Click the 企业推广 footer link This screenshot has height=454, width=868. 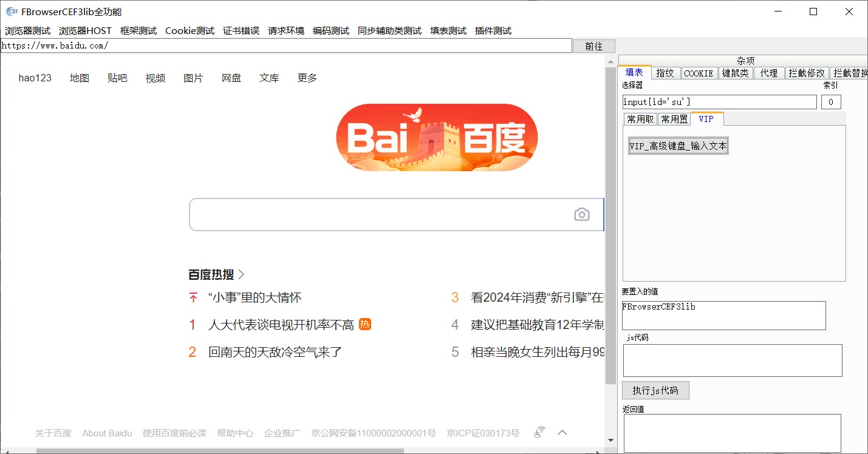(282, 433)
